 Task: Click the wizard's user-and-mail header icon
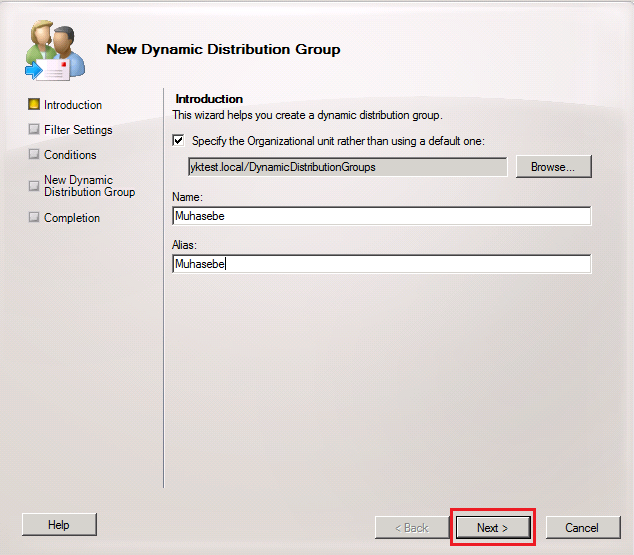coord(54,51)
